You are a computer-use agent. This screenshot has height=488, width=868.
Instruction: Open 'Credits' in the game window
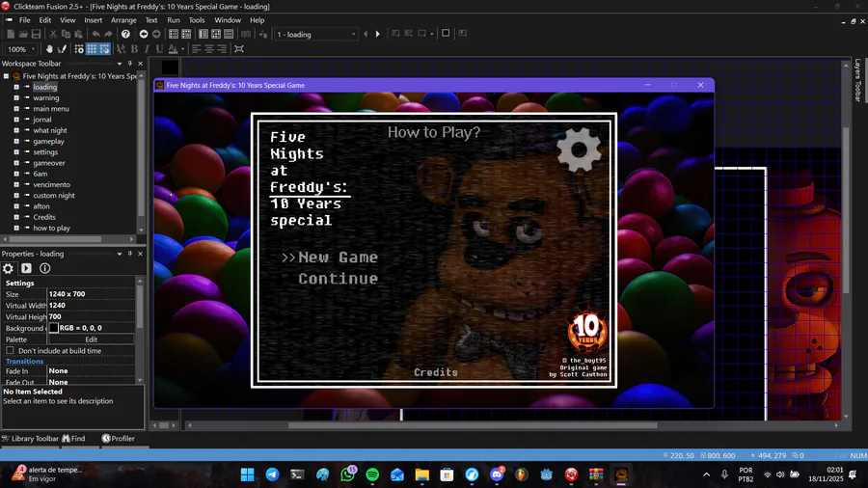436,372
